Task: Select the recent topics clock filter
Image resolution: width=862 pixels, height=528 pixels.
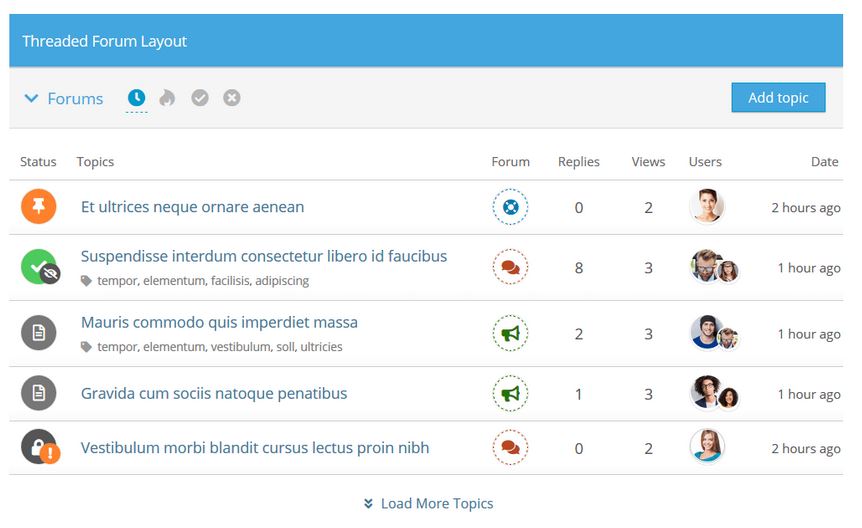Action: tap(136, 98)
